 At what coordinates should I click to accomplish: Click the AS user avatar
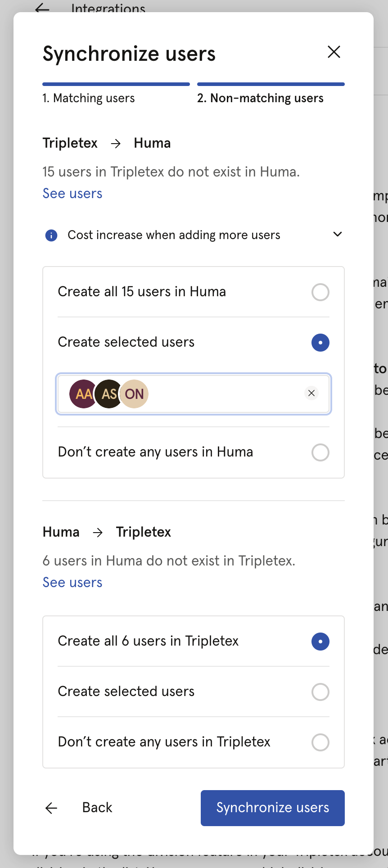(x=108, y=394)
